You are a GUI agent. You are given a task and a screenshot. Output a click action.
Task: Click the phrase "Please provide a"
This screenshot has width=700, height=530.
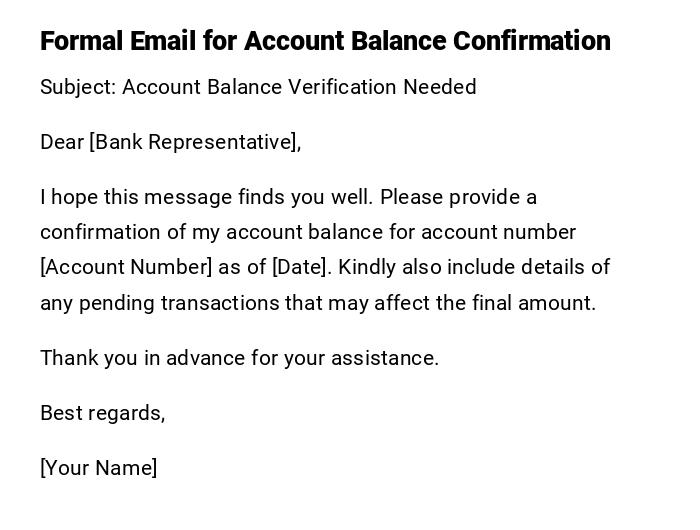458,197
